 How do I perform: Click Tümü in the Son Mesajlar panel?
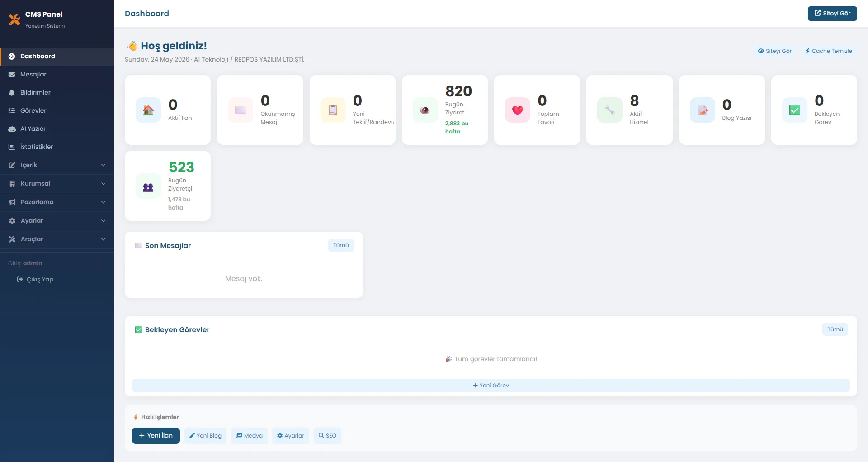(341, 245)
